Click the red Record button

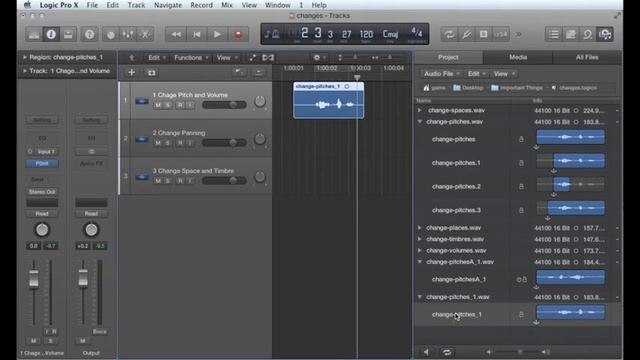(238, 34)
